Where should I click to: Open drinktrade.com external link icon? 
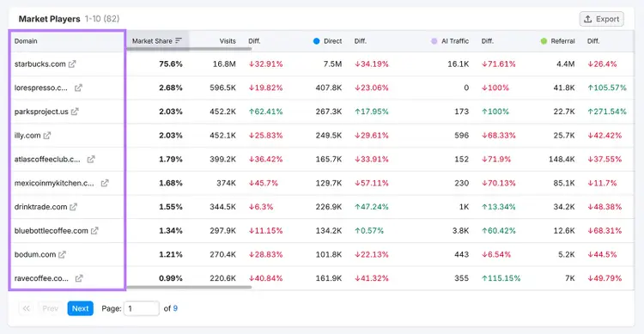point(73,207)
